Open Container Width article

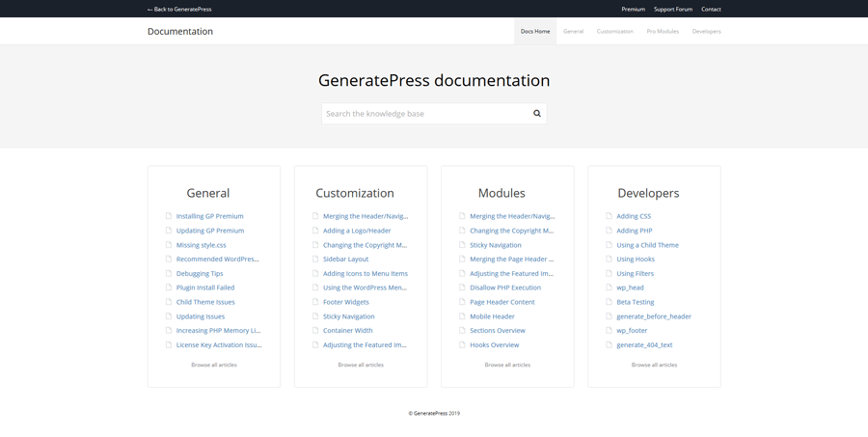(347, 330)
